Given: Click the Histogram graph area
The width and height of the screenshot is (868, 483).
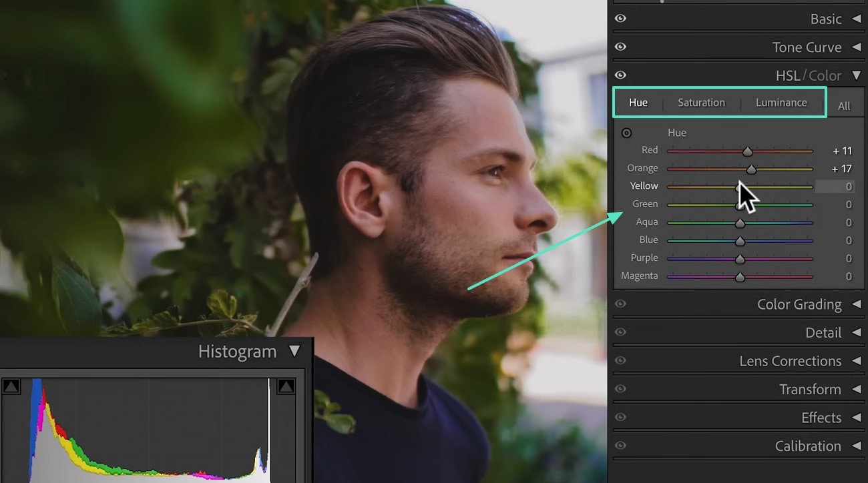Looking at the screenshot, I should [150, 430].
